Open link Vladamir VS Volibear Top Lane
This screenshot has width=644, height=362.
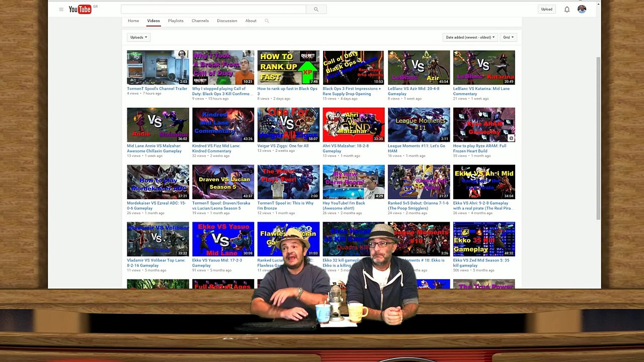tap(156, 263)
